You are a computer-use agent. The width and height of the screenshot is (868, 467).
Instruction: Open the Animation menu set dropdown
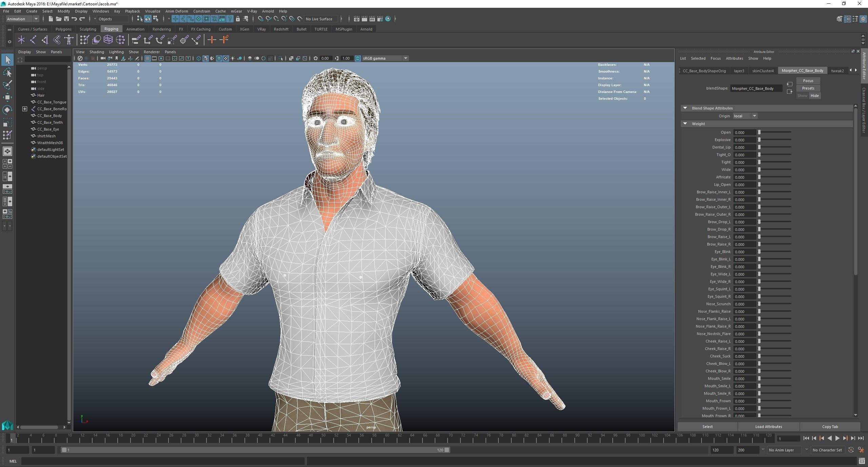(22, 19)
